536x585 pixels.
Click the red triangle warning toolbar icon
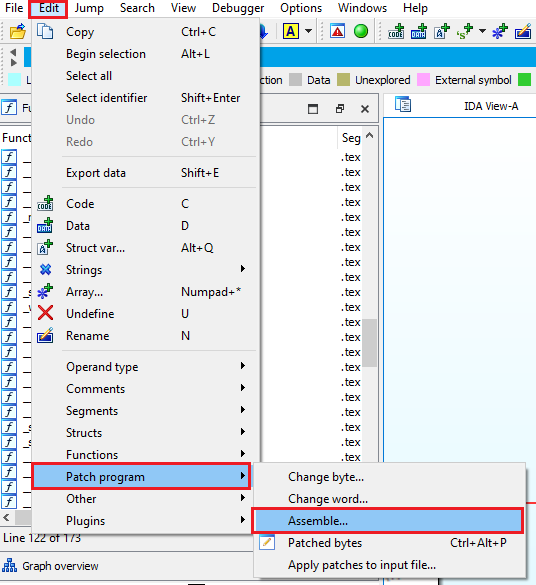tap(337, 31)
